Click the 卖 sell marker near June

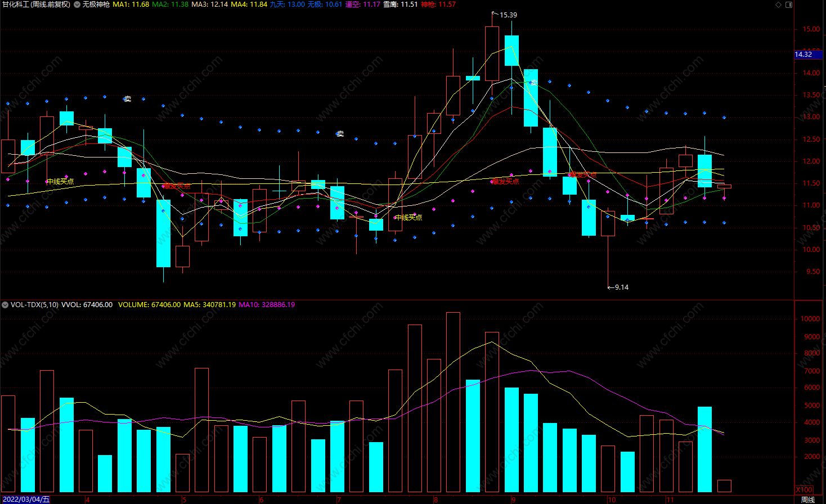click(340, 134)
